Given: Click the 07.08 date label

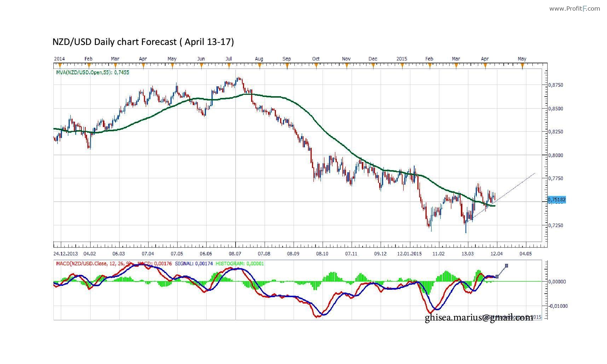Looking at the screenshot, I should tap(264, 254).
